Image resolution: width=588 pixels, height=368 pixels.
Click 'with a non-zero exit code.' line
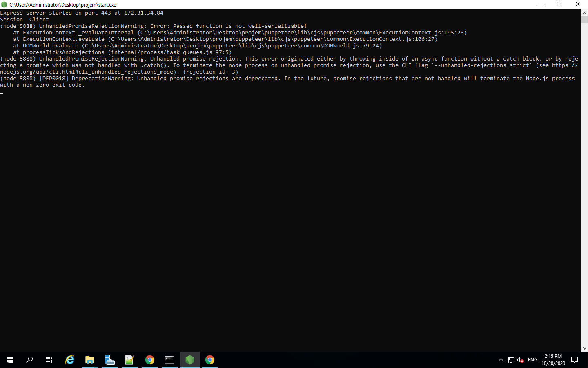(x=42, y=85)
